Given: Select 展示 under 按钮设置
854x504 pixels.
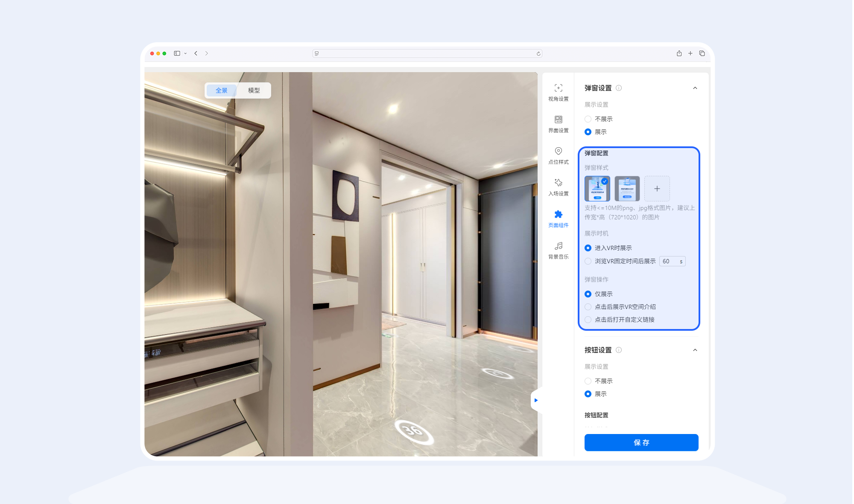Looking at the screenshot, I should (x=596, y=394).
